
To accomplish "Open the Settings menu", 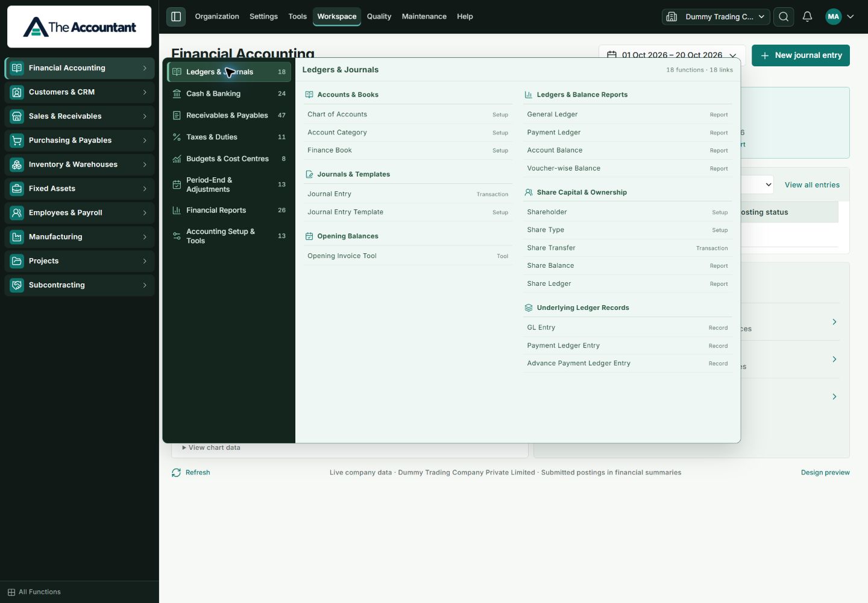I will pos(263,16).
